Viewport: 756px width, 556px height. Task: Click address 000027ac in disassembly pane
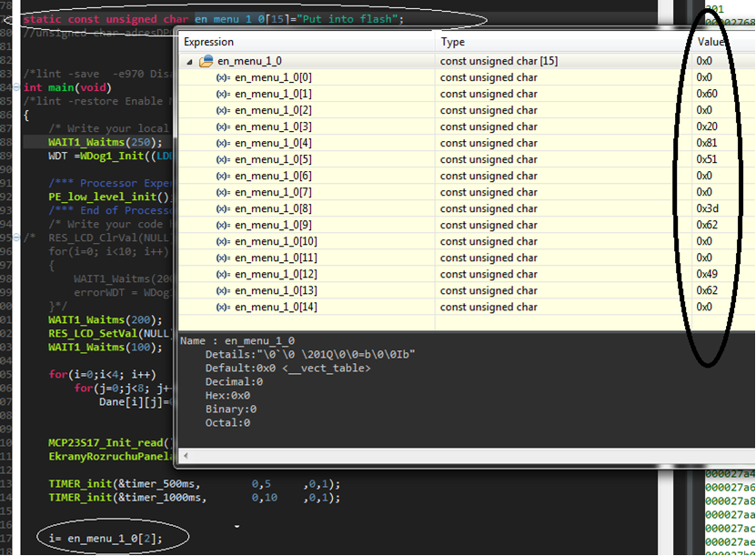tap(730, 529)
